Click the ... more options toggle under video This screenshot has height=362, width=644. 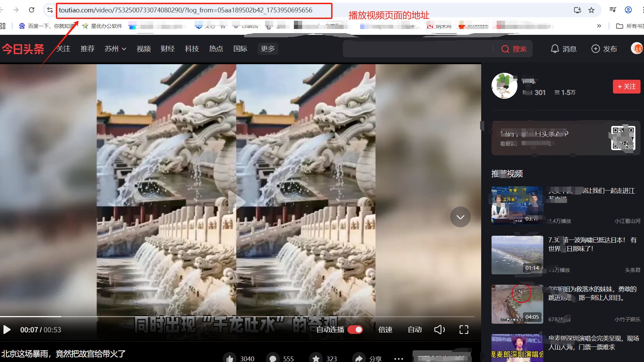(398, 359)
